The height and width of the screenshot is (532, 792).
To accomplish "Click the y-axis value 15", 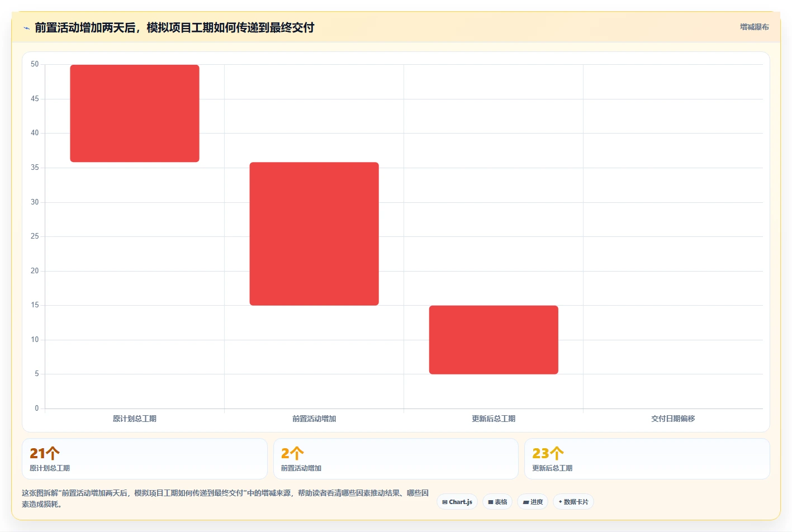I will tap(35, 305).
